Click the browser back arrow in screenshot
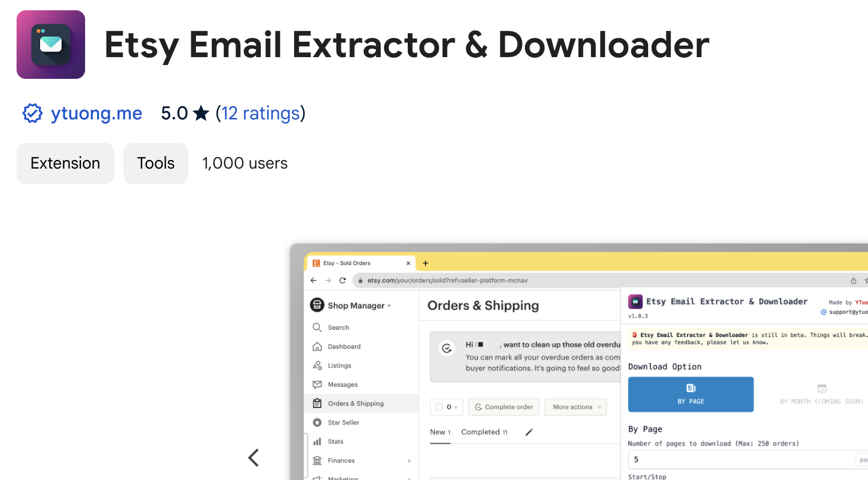 coord(314,281)
